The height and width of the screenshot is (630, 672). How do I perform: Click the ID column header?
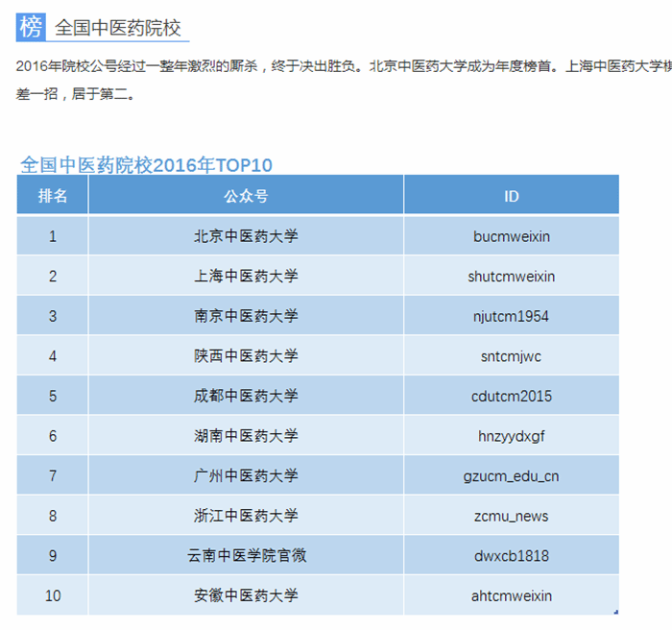tap(511, 196)
